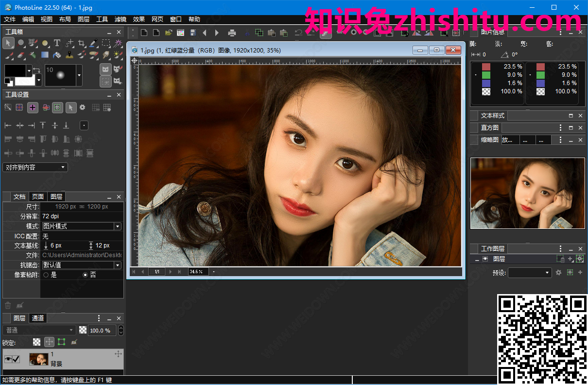Open the brush preset dropdown arrow
The height and width of the screenshot is (385, 588).
[79, 75]
